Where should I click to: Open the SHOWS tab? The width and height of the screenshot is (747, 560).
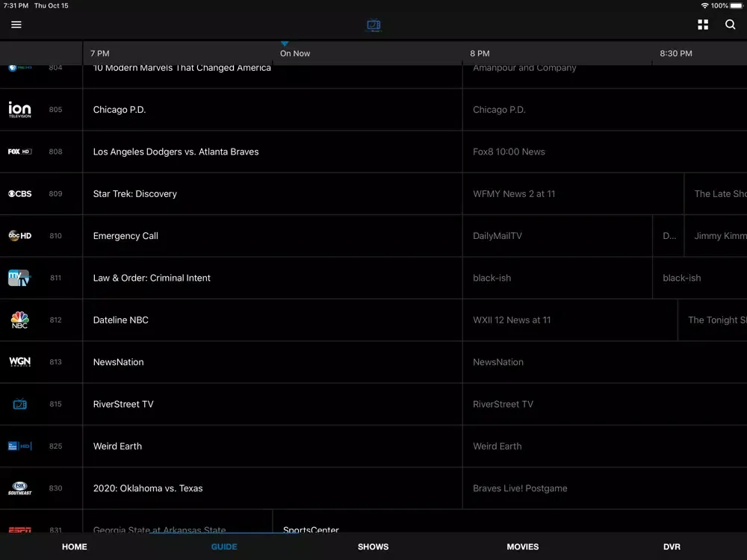(x=373, y=547)
